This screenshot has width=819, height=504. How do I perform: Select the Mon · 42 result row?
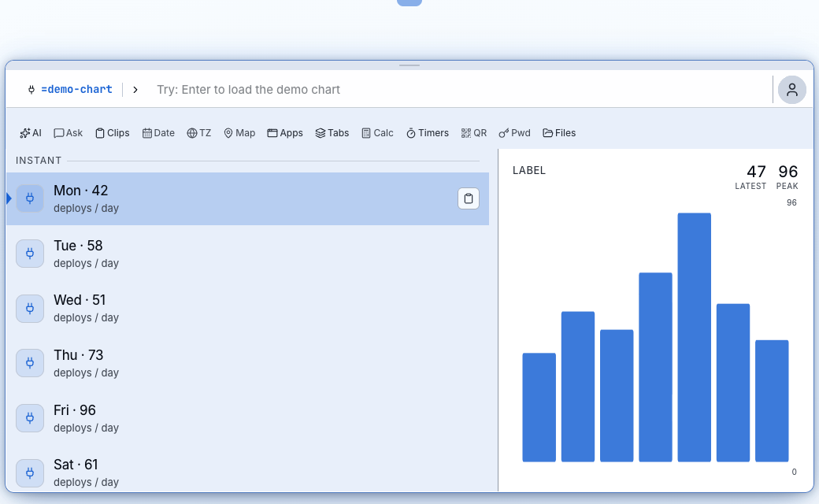click(247, 199)
